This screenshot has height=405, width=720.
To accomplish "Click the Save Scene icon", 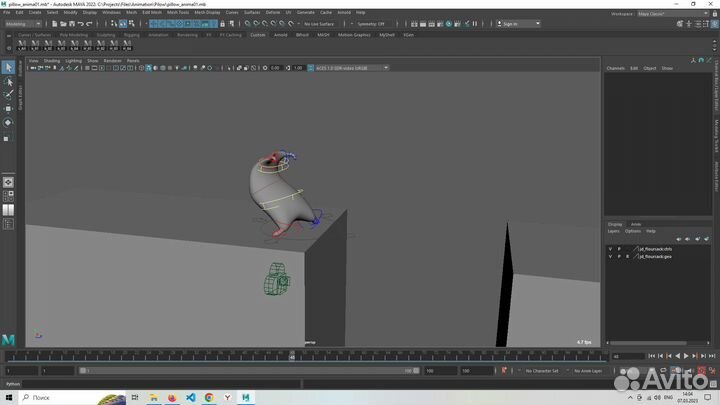I will (72, 24).
